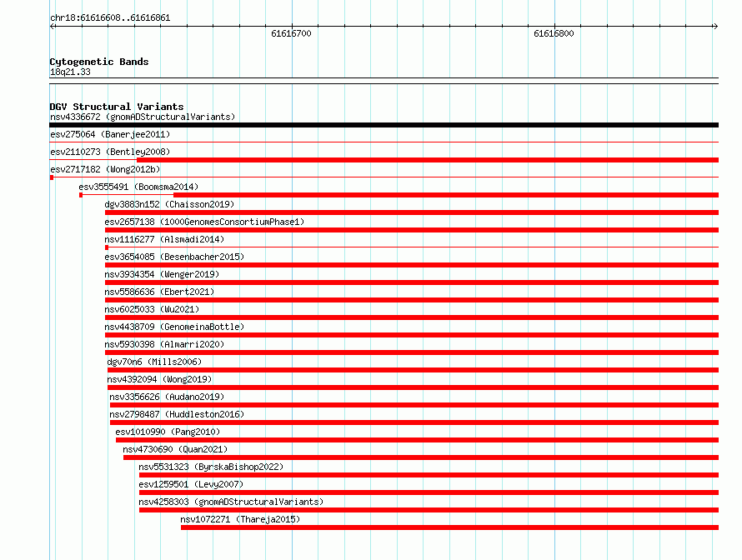
Task: Click the chr18:61616608..61616861 coordinate label
Action: click(x=110, y=18)
